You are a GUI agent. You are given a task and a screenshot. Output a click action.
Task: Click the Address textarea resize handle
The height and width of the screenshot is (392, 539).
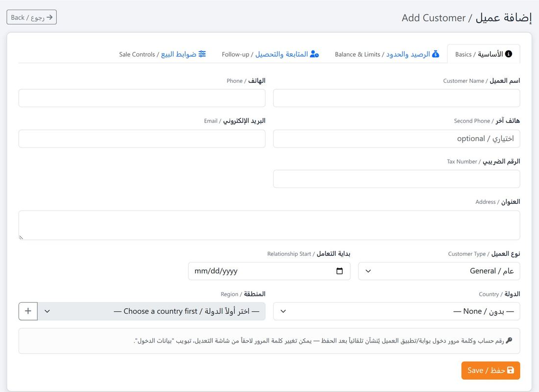pyautogui.click(x=21, y=237)
